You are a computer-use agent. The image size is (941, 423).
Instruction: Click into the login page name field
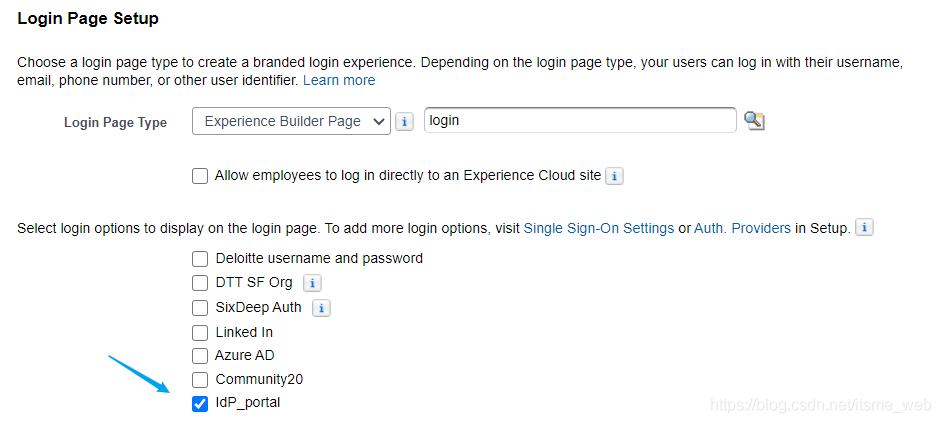point(580,120)
